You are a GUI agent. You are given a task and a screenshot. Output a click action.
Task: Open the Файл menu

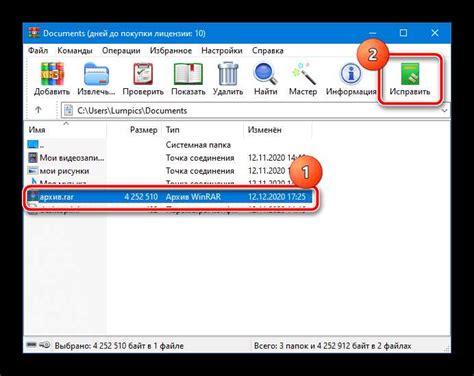click(38, 51)
